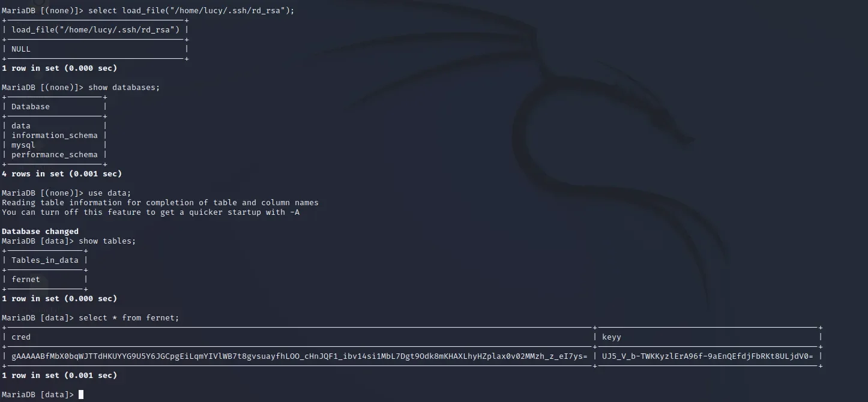868x402 pixels.
Task: Click the cred column header
Action: (x=21, y=337)
